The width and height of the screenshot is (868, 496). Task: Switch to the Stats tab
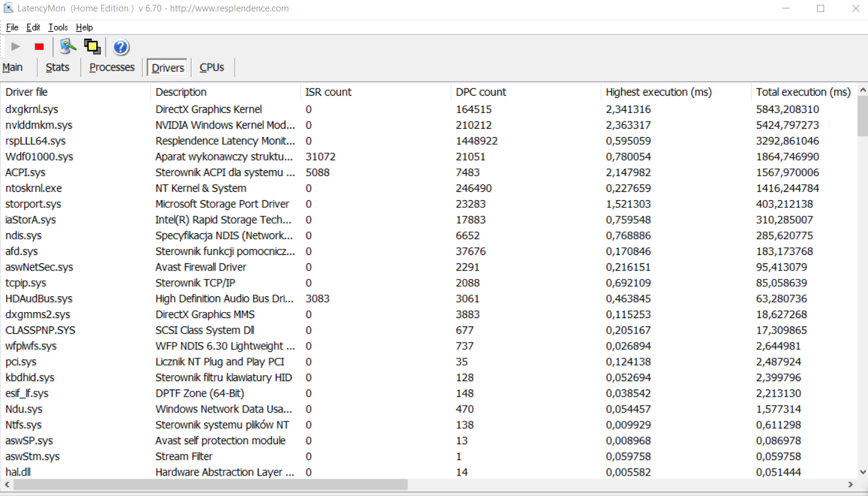(58, 67)
